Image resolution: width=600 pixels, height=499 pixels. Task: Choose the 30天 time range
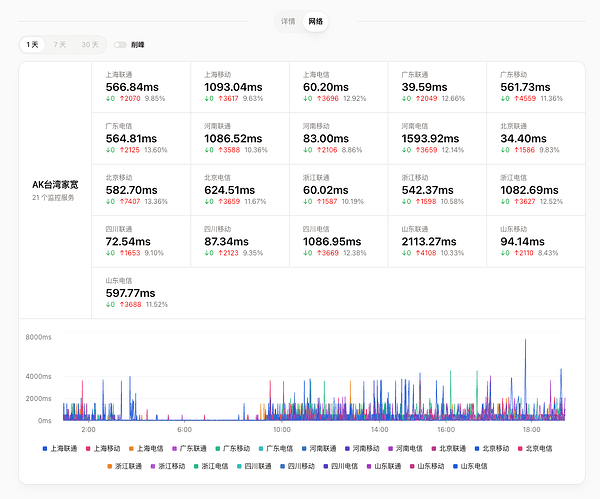pyautogui.click(x=90, y=45)
